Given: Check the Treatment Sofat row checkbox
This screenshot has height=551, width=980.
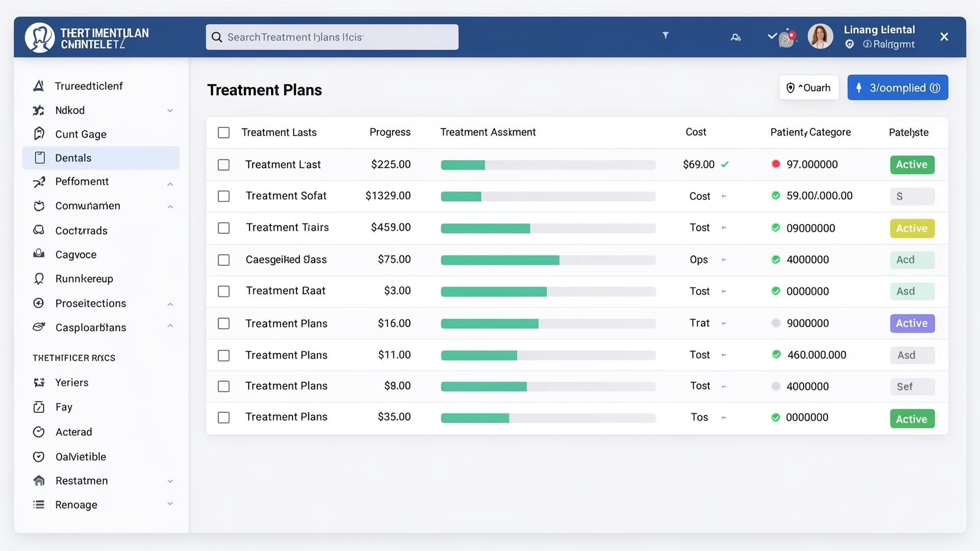Looking at the screenshot, I should pos(224,196).
